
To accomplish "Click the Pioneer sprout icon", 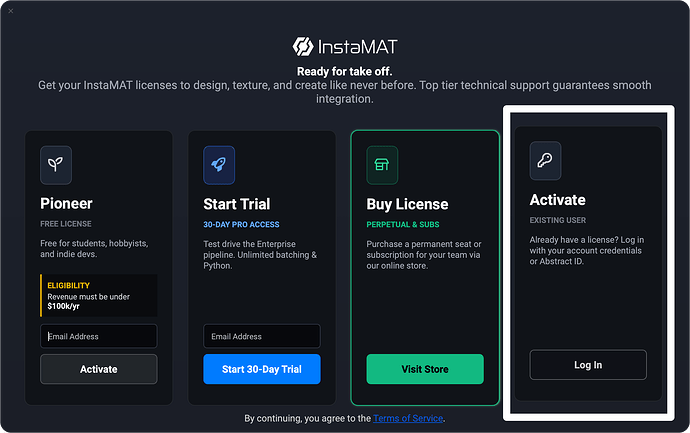I will tap(56, 165).
